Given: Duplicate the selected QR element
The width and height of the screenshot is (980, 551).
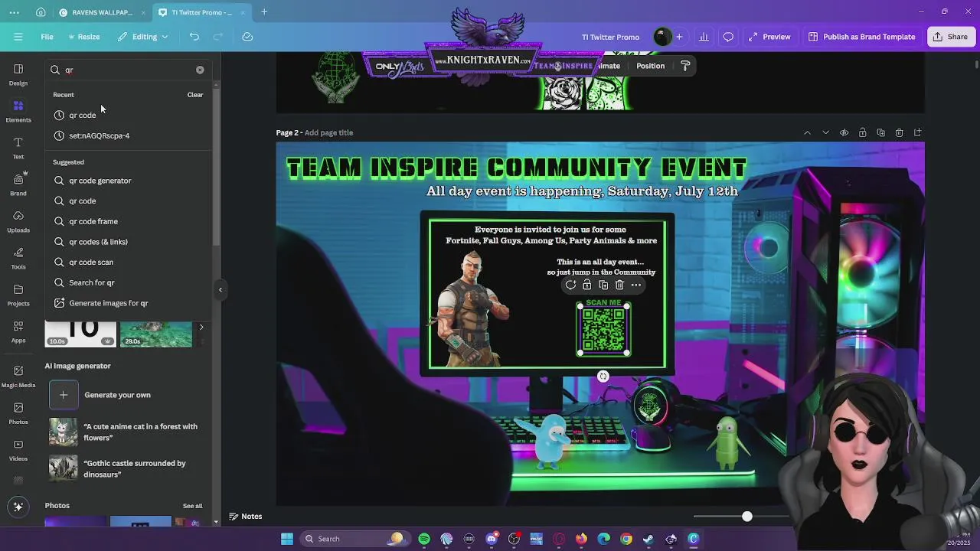Looking at the screenshot, I should pyautogui.click(x=603, y=285).
